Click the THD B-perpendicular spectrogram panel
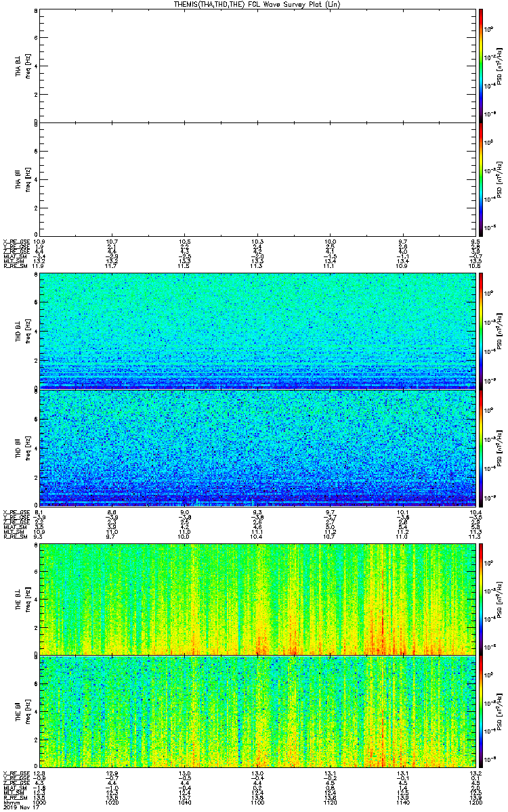The width and height of the screenshot is (508, 812). (x=257, y=331)
